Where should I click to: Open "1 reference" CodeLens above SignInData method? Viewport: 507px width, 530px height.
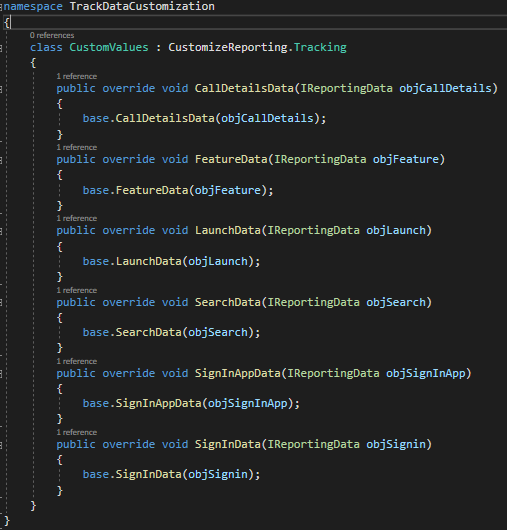pyautogui.click(x=77, y=432)
